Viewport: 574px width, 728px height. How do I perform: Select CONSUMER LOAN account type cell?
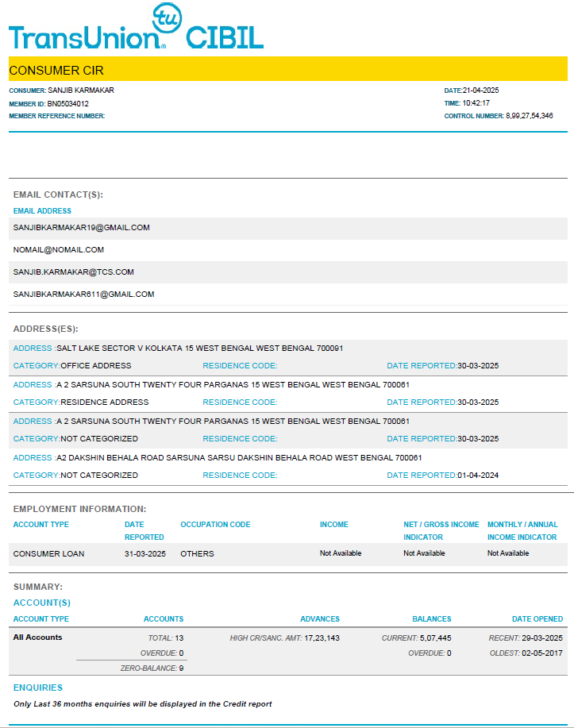point(48,554)
